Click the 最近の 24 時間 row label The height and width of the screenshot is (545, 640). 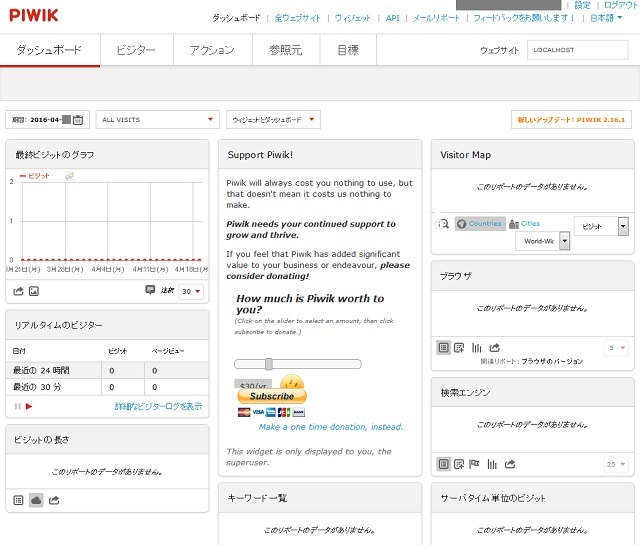click(x=41, y=370)
